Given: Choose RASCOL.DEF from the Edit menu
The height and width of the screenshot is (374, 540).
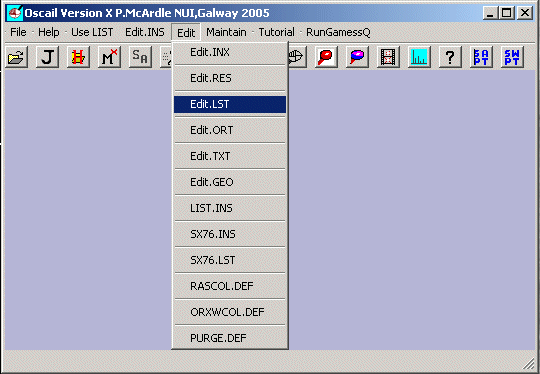Looking at the screenshot, I should pyautogui.click(x=230, y=286).
